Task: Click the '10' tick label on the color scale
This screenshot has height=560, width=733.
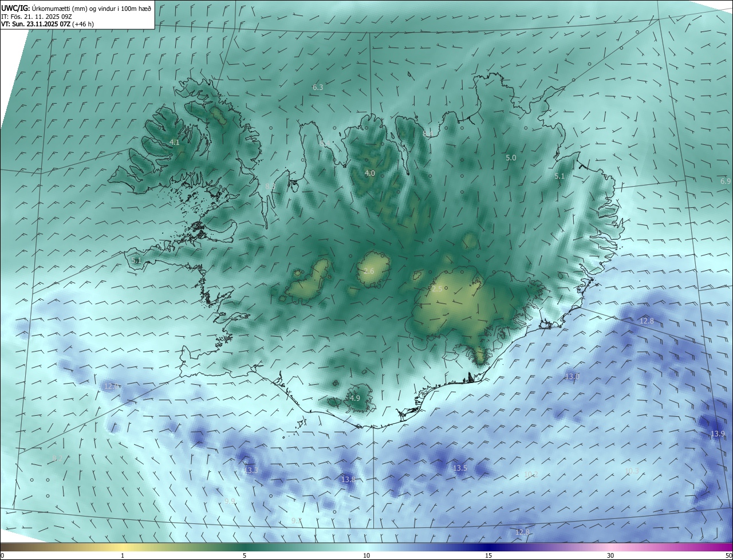Action: point(366,555)
